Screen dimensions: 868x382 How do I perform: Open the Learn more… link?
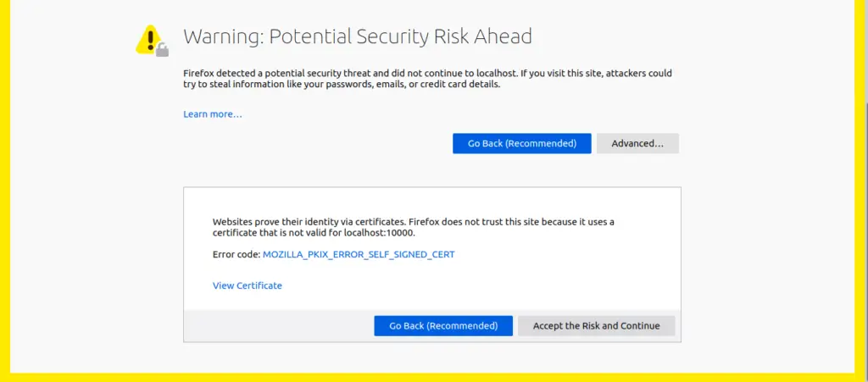(213, 114)
